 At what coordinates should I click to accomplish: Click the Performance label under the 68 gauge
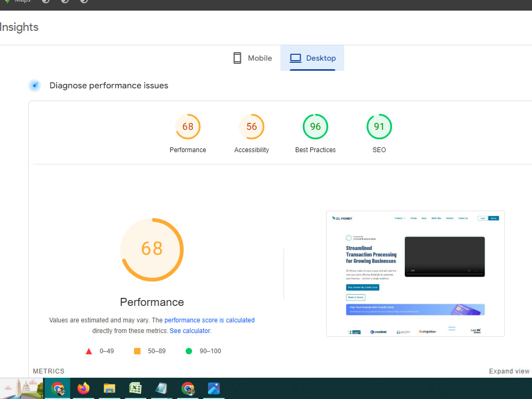[188, 150]
